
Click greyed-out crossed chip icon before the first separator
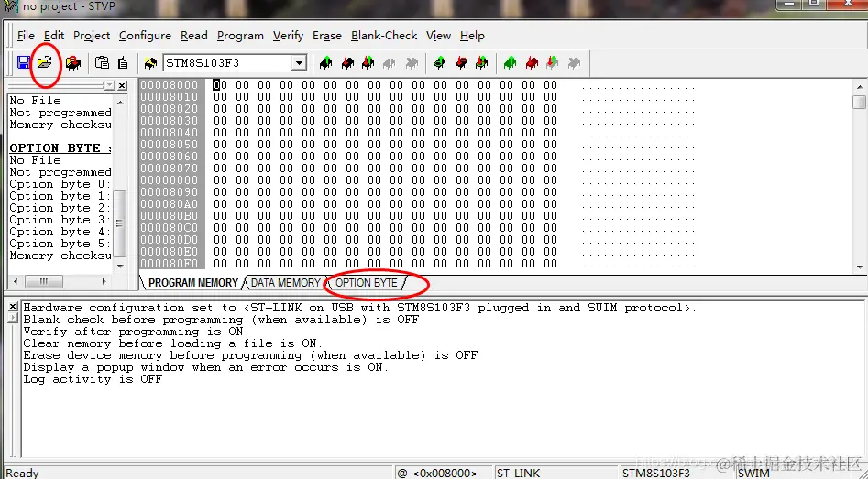pyautogui.click(x=412, y=63)
